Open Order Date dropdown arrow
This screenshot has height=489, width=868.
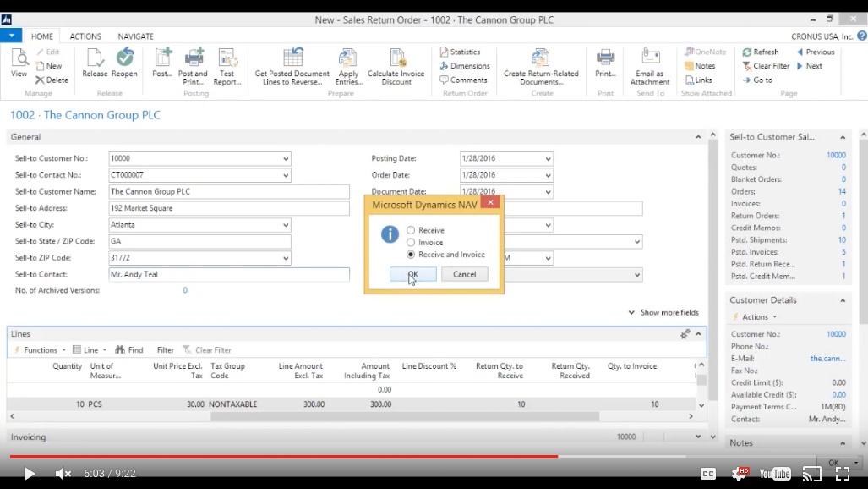point(548,175)
